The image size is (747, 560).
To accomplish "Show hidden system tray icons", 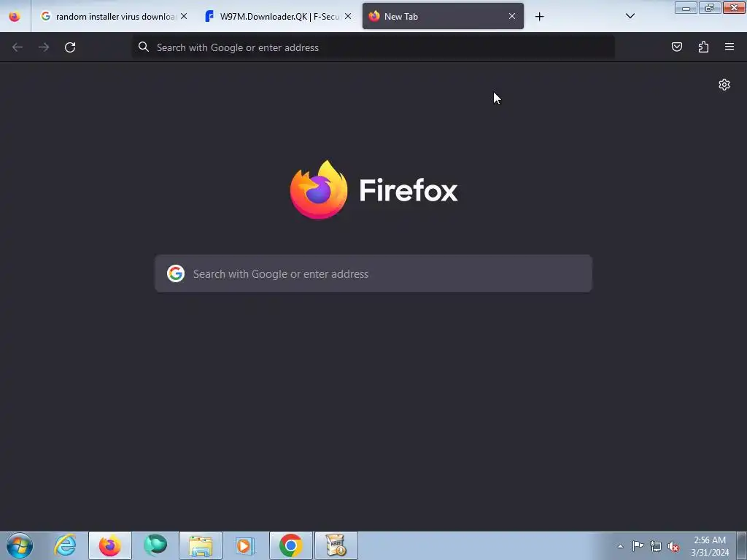I will tap(620, 546).
